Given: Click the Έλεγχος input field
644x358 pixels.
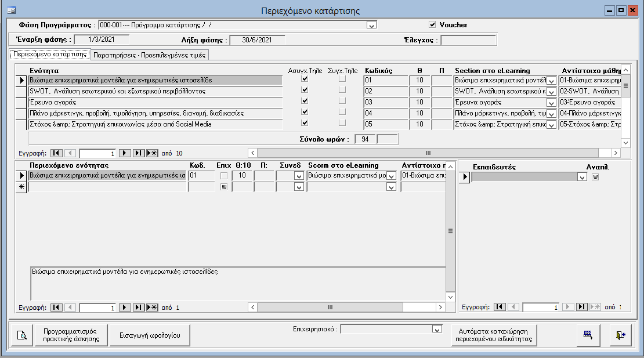Looking at the screenshot, I should pos(468,40).
